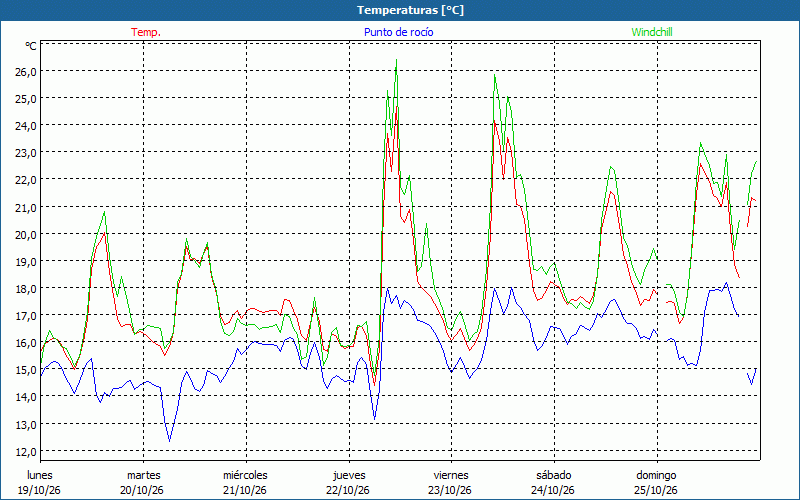Select the domingo 25/10/26 axis label
800x500 pixels.
tap(656, 483)
